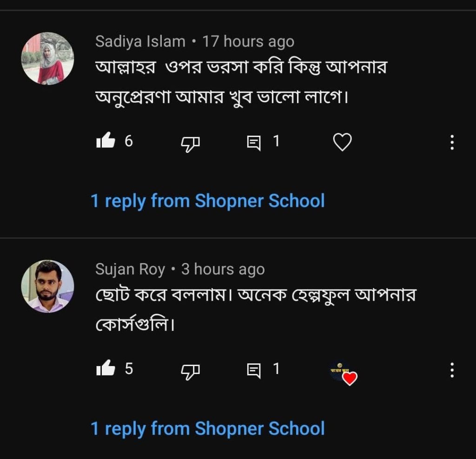Expand 1 reply from Shopner School under Sujan
Screen dimensions: 476x459
point(208,428)
